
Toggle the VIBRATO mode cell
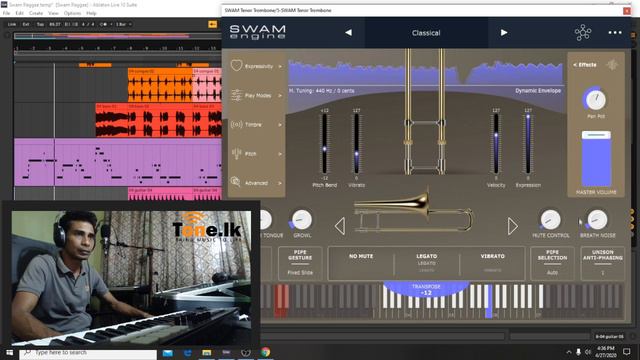(x=492, y=263)
